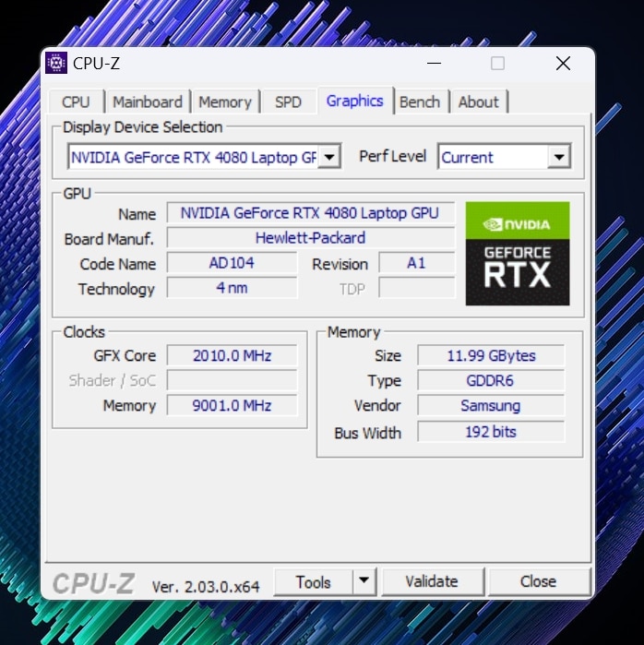Expand the Perf Level dropdown
Screen dimensions: 644x645
558,157
